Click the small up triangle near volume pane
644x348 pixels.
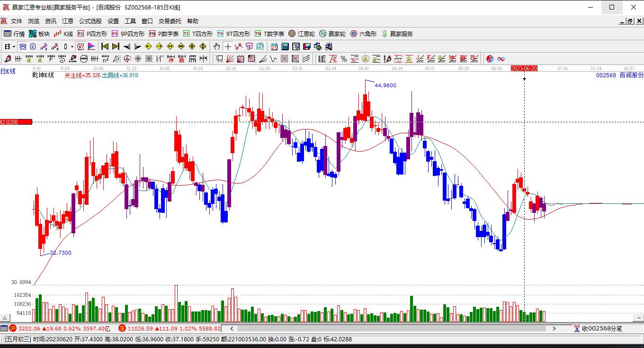(5, 318)
